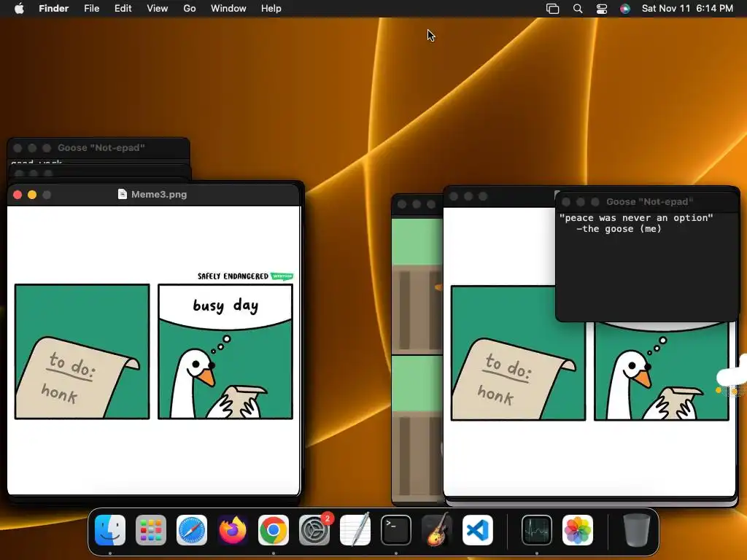Open the Finder application menu
747x560 pixels.
click(x=53, y=9)
